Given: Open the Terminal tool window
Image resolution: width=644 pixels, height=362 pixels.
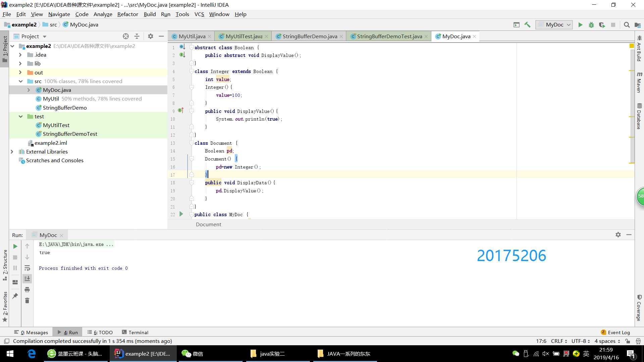Looking at the screenshot, I should (135, 332).
